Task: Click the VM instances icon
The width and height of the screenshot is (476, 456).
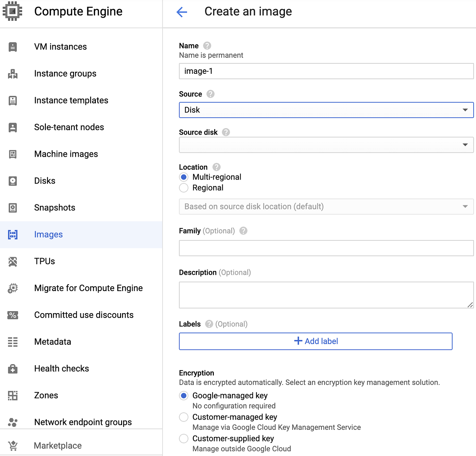Action: click(x=13, y=47)
